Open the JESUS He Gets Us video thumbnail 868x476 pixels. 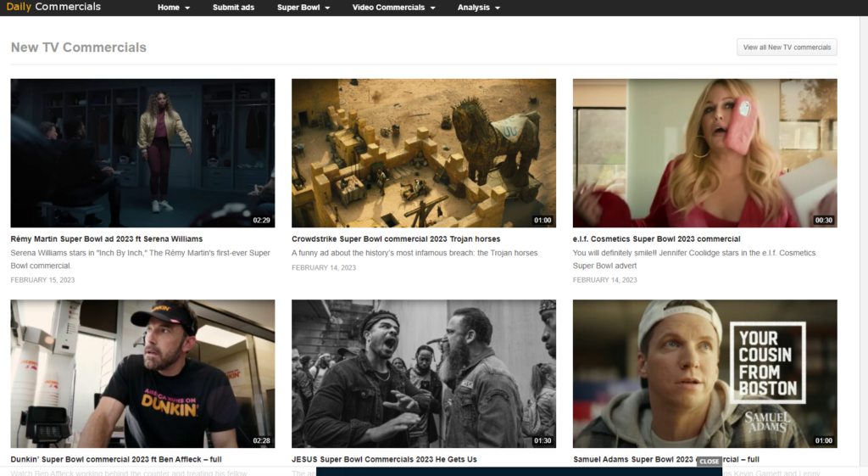424,373
